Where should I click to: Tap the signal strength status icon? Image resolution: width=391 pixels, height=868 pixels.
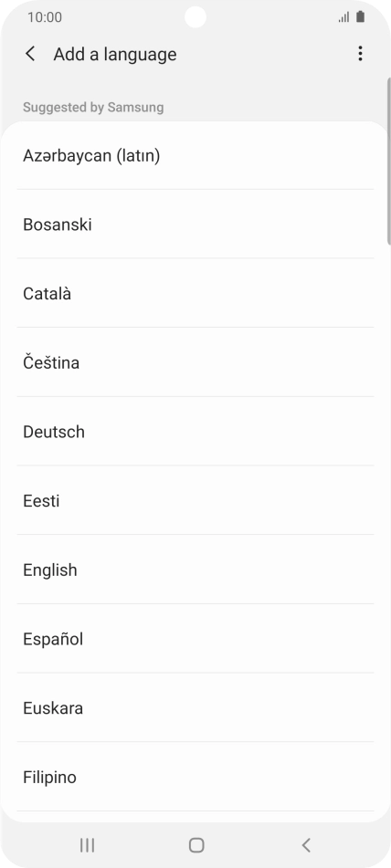click(343, 17)
